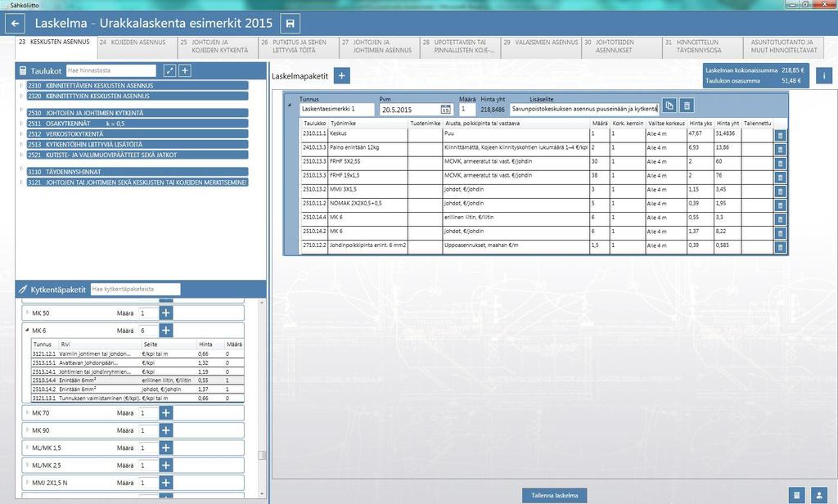The height and width of the screenshot is (504, 838).
Task: Click the Valitse korkeus cell of the Keskus row
Action: (666, 134)
